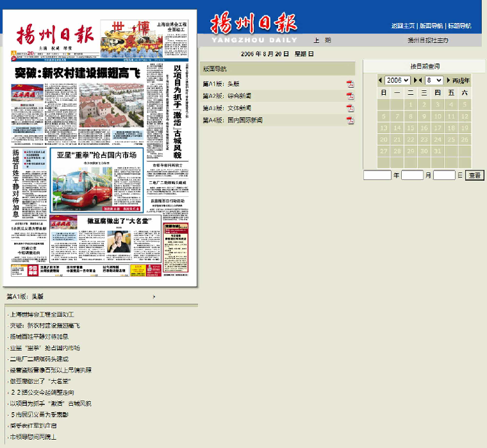Viewport: 487px width, 448px height.
Task: Click calendar date 31
Action: pyautogui.click(x=438, y=151)
